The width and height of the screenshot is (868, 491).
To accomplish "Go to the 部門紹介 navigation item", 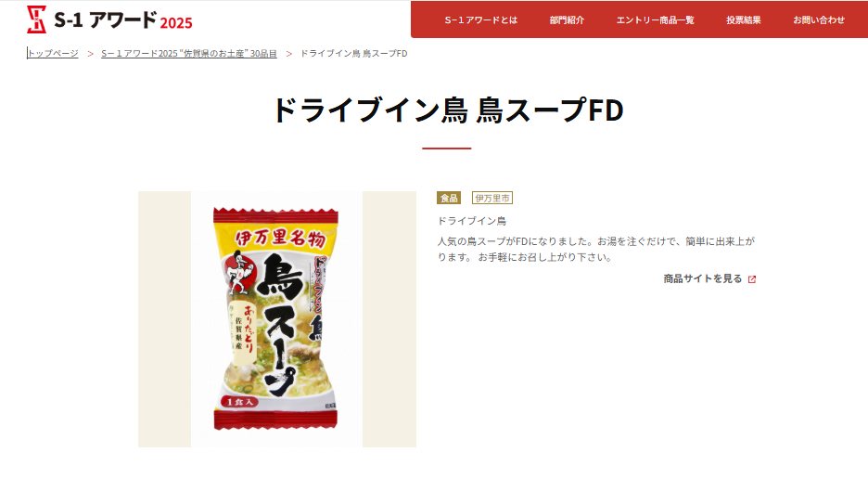I will [x=567, y=19].
